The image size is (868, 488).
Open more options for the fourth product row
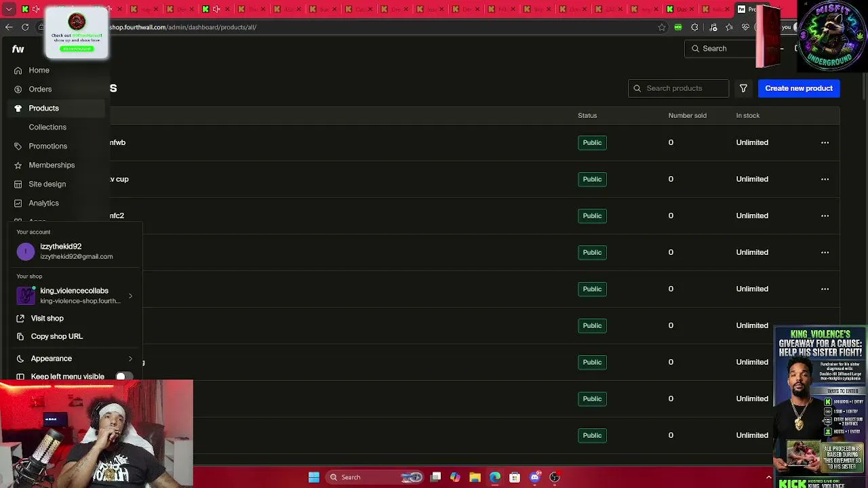(x=825, y=252)
